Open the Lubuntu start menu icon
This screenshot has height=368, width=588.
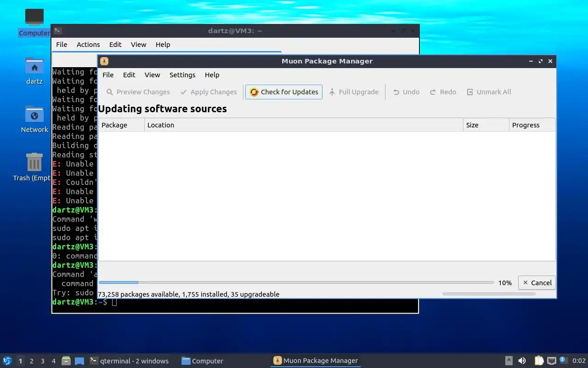pyautogui.click(x=7, y=361)
